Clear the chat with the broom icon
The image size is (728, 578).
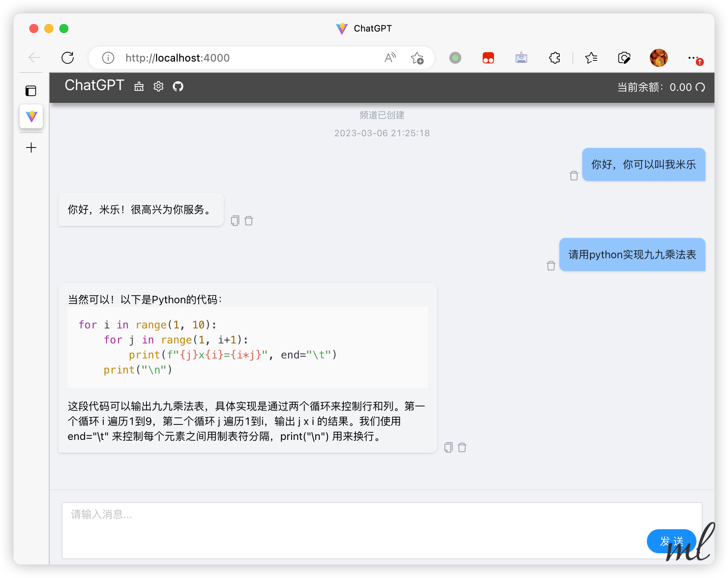click(x=139, y=86)
